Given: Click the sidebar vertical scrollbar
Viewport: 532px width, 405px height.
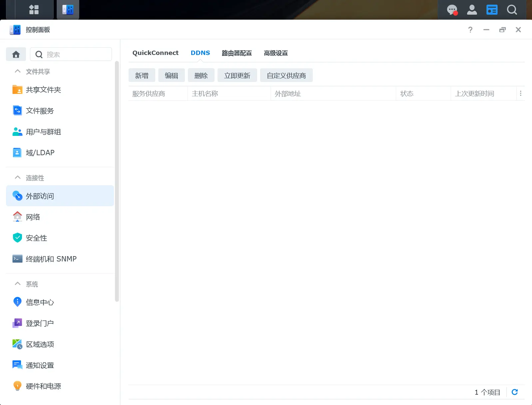Looking at the screenshot, I should point(117,182).
